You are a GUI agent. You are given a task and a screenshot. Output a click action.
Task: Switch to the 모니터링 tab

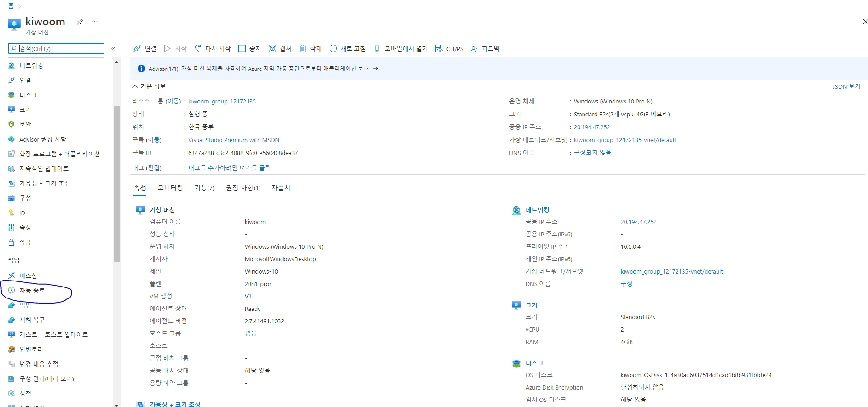(170, 188)
